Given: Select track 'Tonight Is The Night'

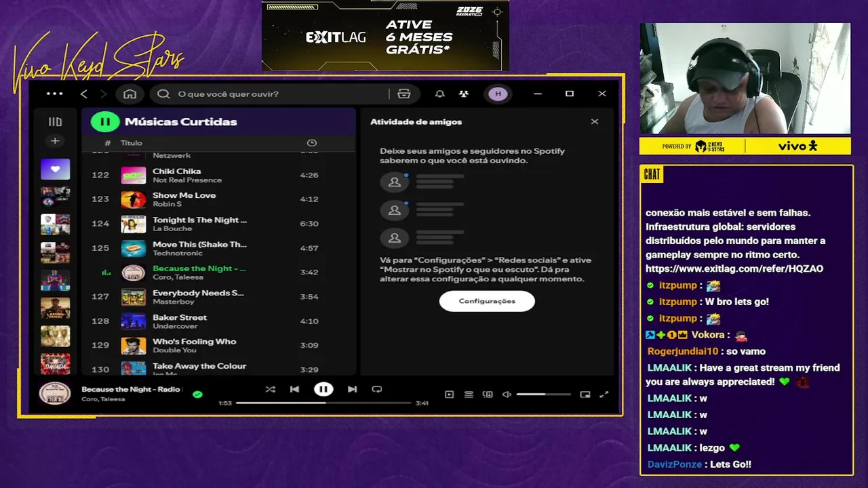Looking at the screenshot, I should point(199,220).
